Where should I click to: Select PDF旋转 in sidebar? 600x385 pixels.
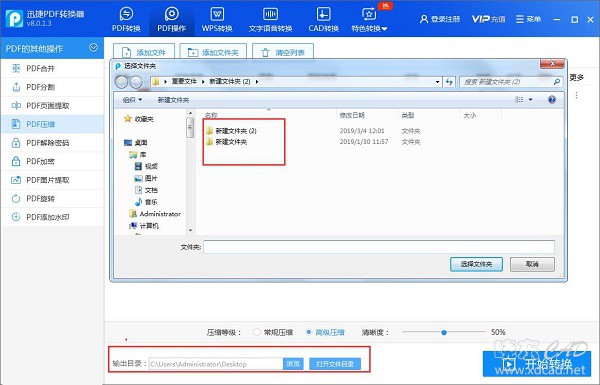click(52, 199)
